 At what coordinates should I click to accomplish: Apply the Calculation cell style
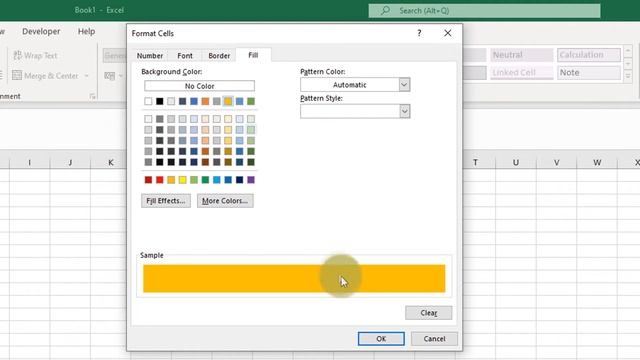pyautogui.click(x=589, y=55)
